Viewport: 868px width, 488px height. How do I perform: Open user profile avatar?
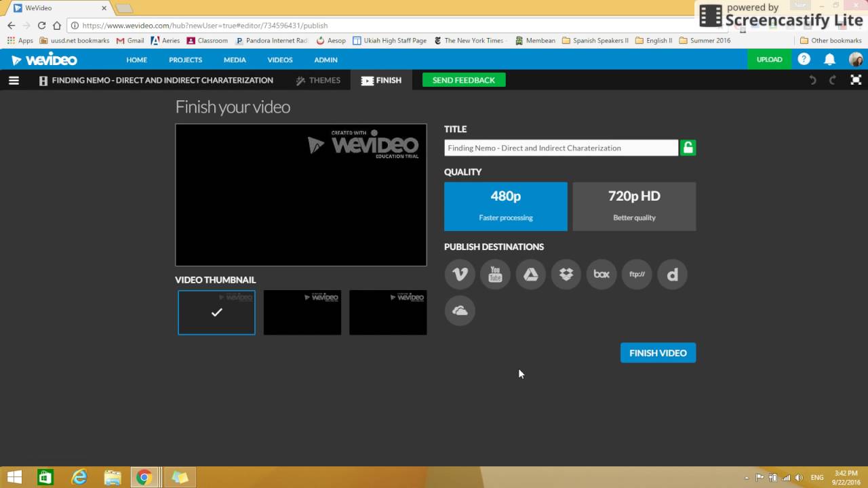pyautogui.click(x=856, y=60)
